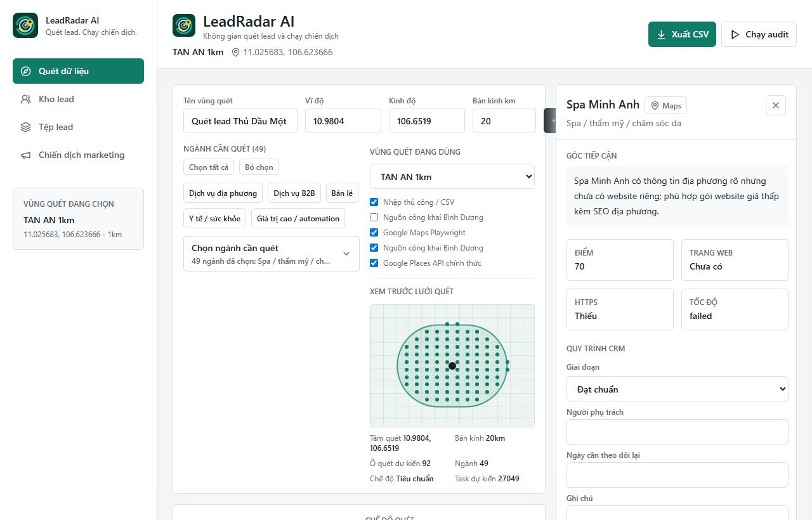Click the ĐIỂM 70 score card

[x=620, y=260]
